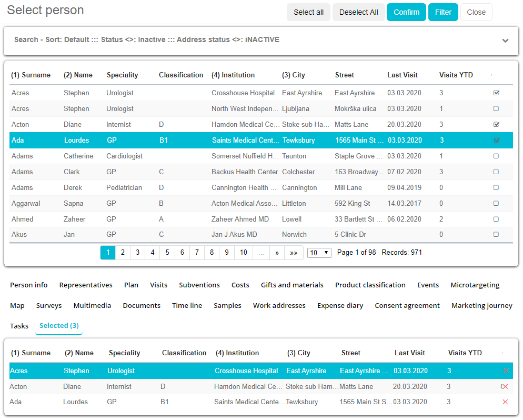Switch to Work addresses tab

tap(279, 306)
